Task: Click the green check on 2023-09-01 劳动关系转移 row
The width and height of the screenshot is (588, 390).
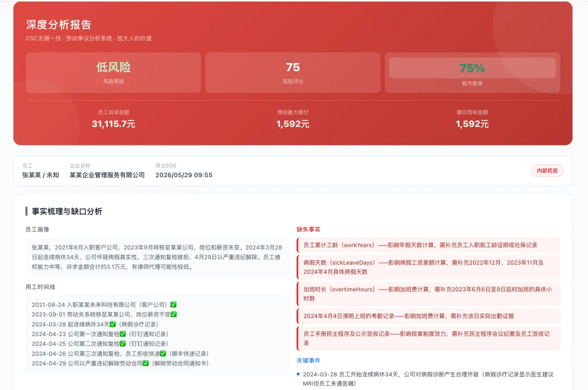Action: point(174,314)
